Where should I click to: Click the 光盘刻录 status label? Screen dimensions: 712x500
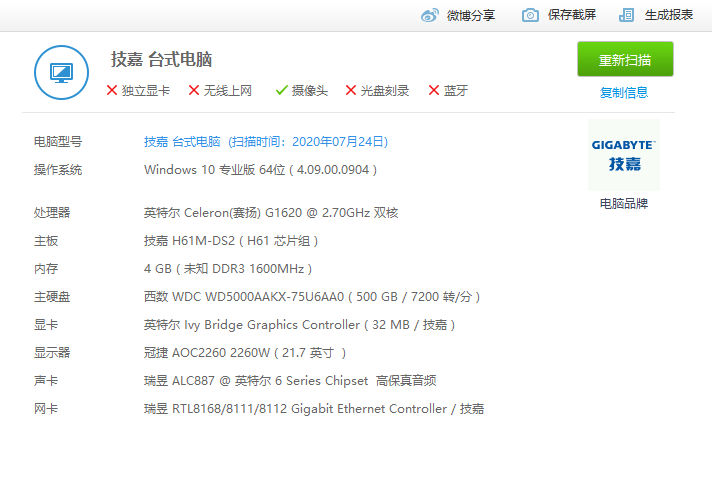click(385, 91)
